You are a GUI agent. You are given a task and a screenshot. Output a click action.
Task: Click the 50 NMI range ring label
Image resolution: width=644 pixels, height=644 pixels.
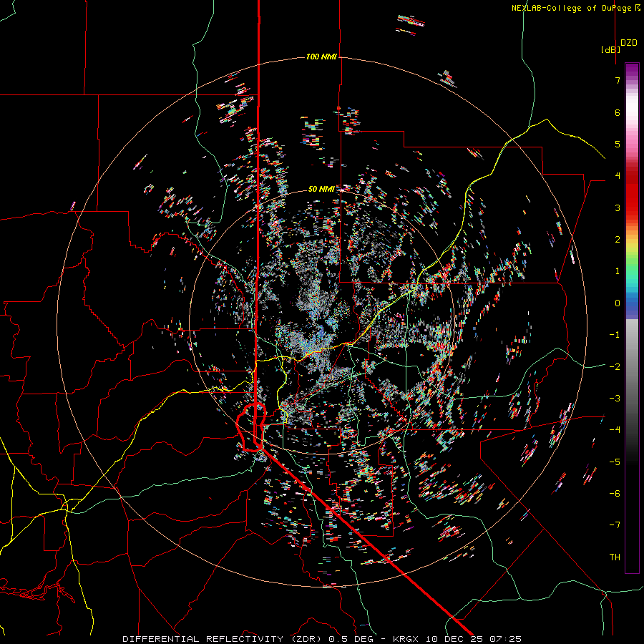(x=321, y=189)
